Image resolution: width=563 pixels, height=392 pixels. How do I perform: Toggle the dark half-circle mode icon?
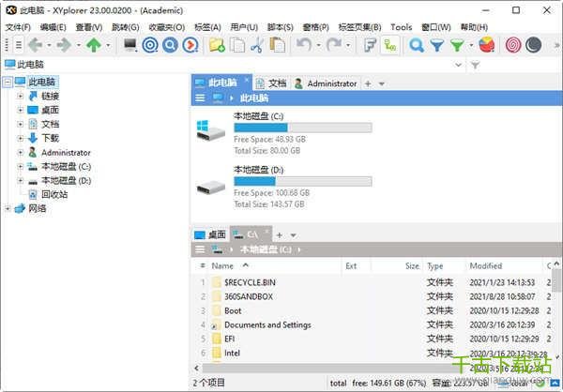(533, 45)
